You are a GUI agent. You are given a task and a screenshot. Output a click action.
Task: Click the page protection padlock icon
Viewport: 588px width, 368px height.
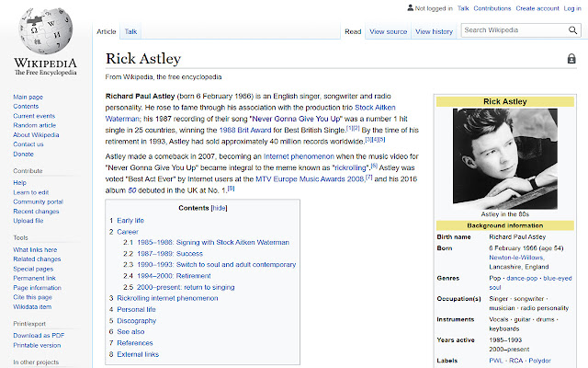point(571,59)
